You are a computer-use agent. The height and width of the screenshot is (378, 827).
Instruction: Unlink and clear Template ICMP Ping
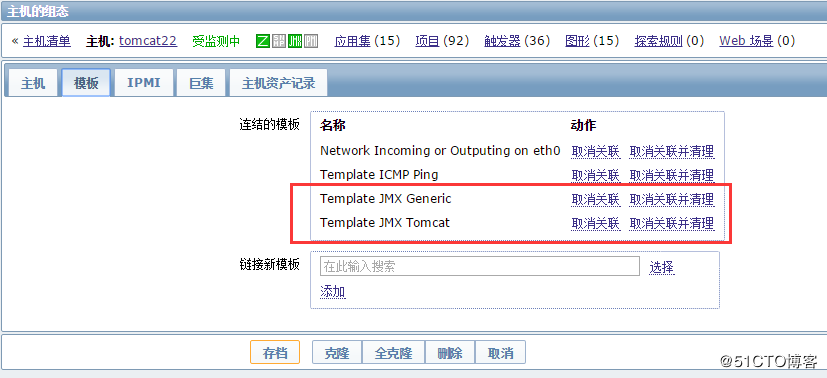672,175
